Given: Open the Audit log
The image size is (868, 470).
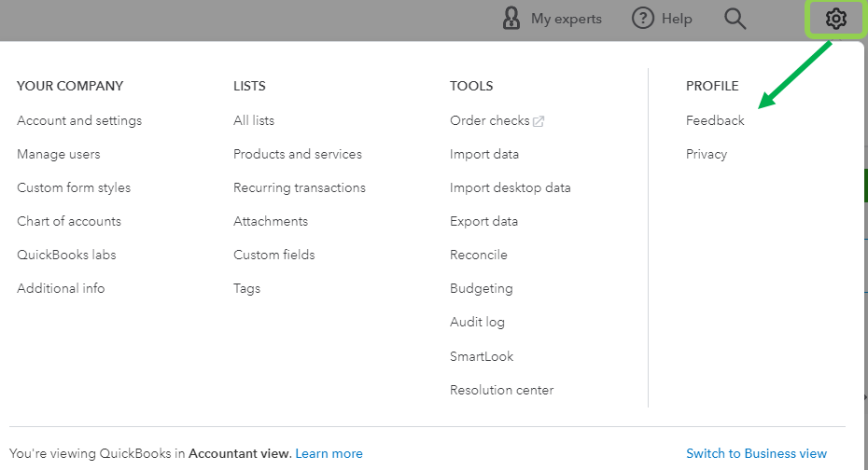Looking at the screenshot, I should pyautogui.click(x=477, y=322).
